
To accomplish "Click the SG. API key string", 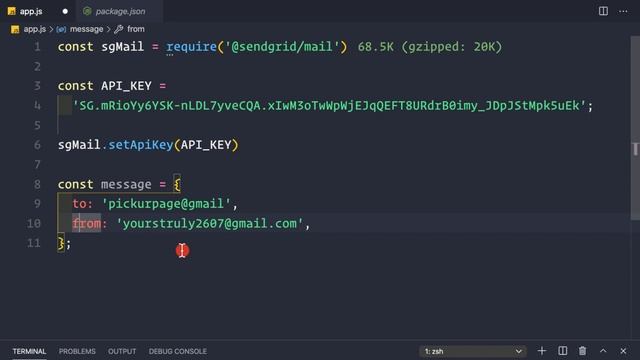I will (329, 106).
